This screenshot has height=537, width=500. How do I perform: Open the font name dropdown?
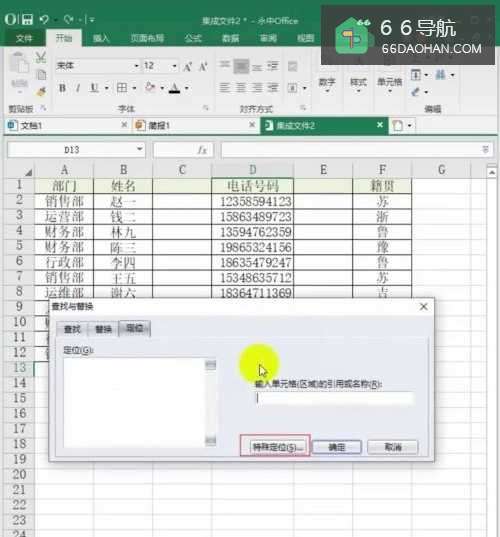click(136, 66)
